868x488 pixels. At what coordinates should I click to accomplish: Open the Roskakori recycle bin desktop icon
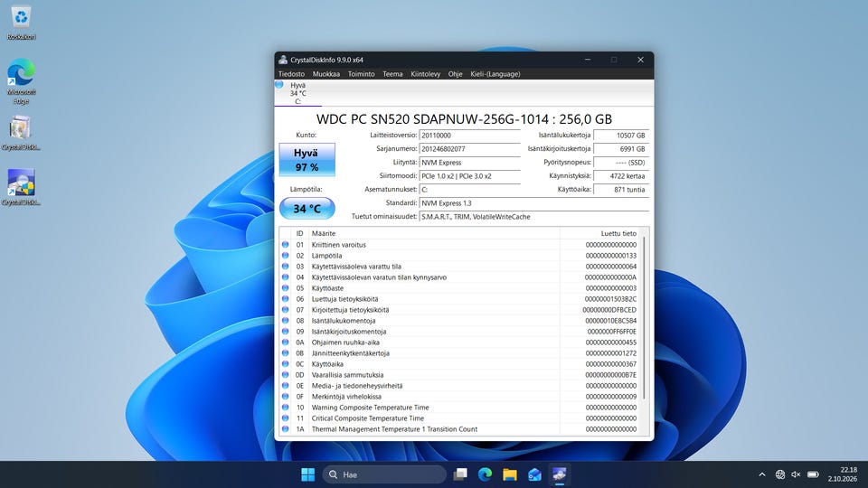pos(21,23)
